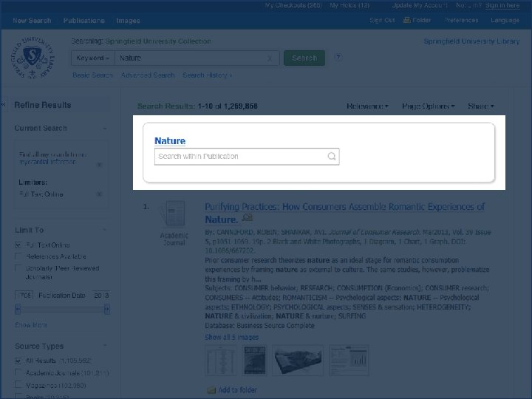The width and height of the screenshot is (532, 399).
Task: Collapse the Source Types section
Action: pos(105,346)
